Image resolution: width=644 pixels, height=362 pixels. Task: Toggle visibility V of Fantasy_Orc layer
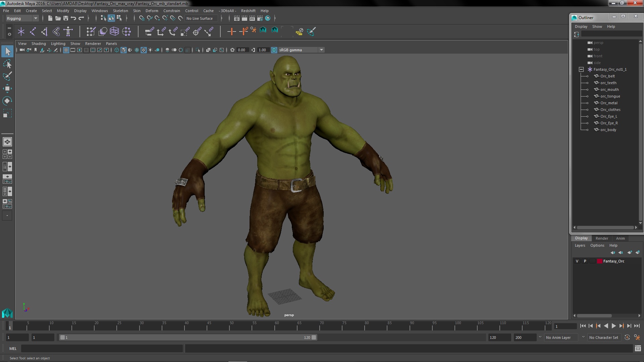577,261
